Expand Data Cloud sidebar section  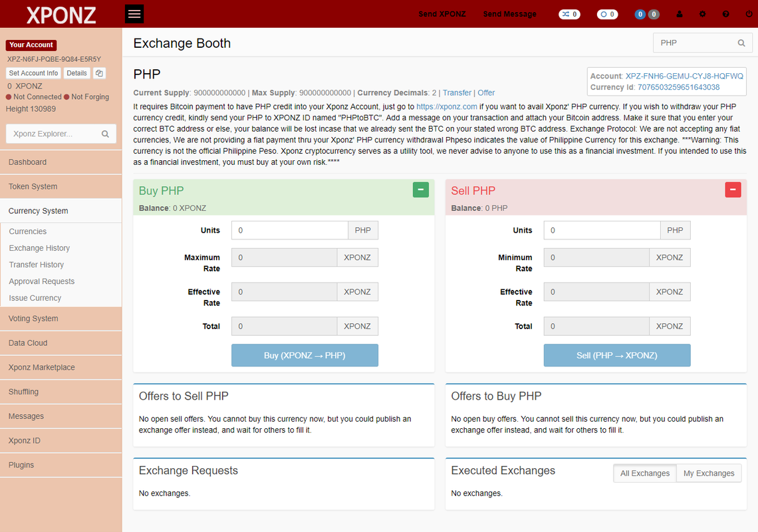(61, 343)
